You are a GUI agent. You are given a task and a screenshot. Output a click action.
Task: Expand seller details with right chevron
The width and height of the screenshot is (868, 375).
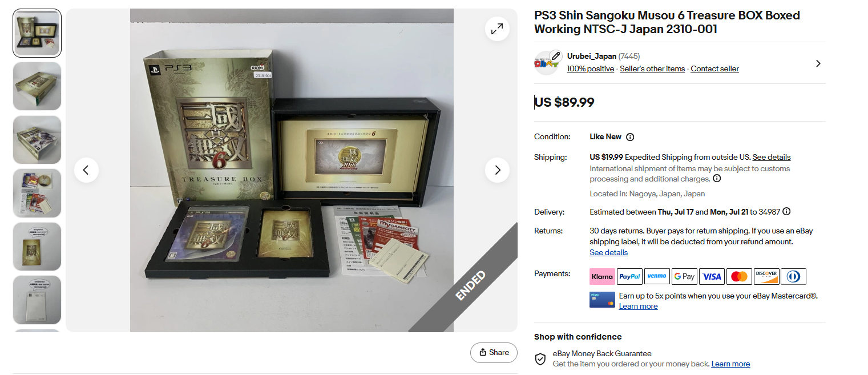[818, 63]
